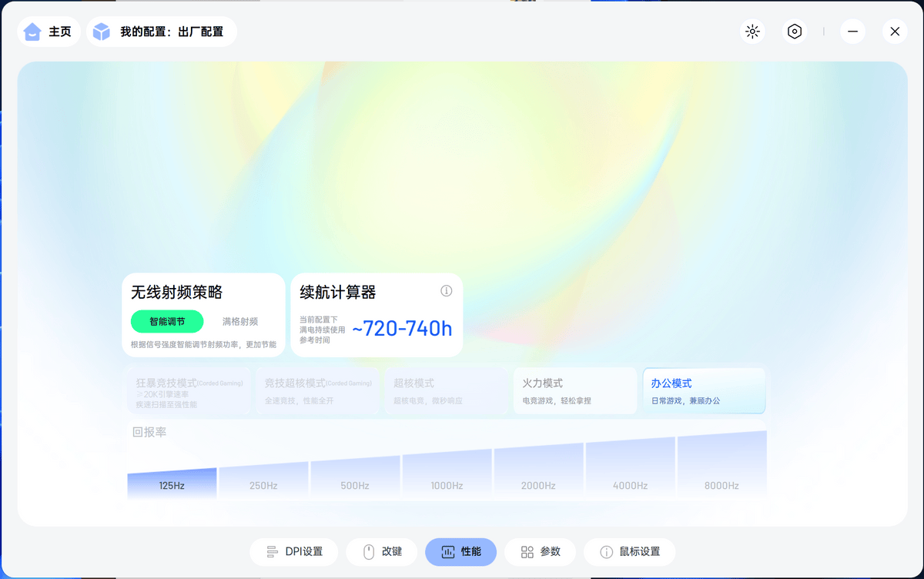Click the ~720-740h battery estimate
This screenshot has width=924, height=579.
click(x=402, y=329)
